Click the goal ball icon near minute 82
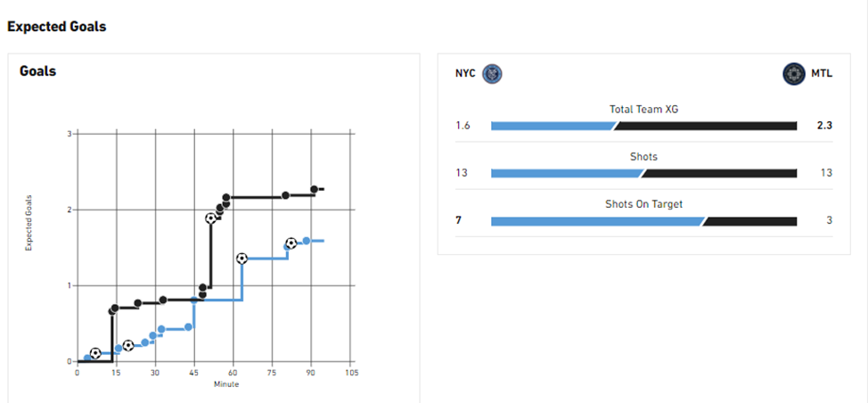This screenshot has width=868, height=403. pos(291,243)
